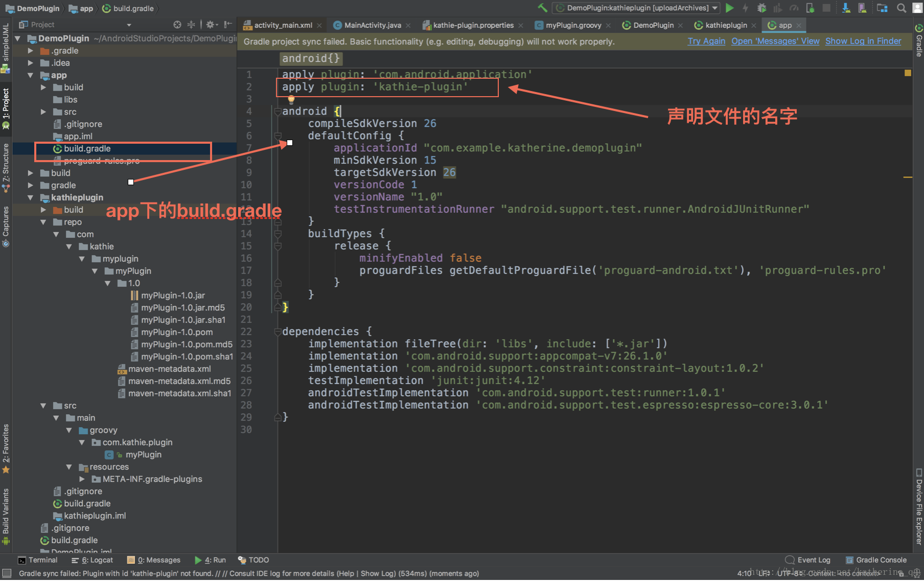This screenshot has width=924, height=582.
Task: Collapse the DemoPlugin root folder
Action: coord(18,38)
